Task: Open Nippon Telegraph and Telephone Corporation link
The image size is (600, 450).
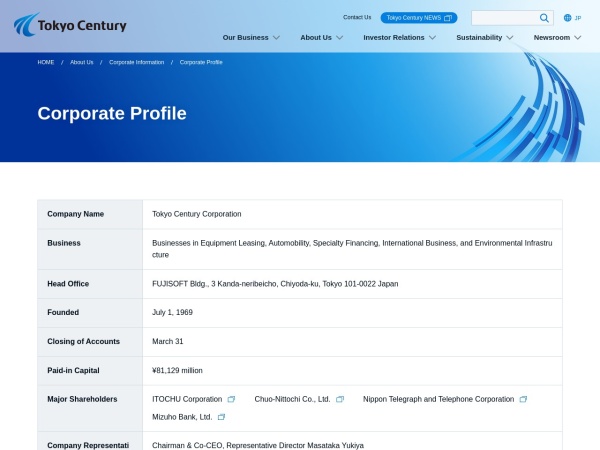Action: coord(438,399)
